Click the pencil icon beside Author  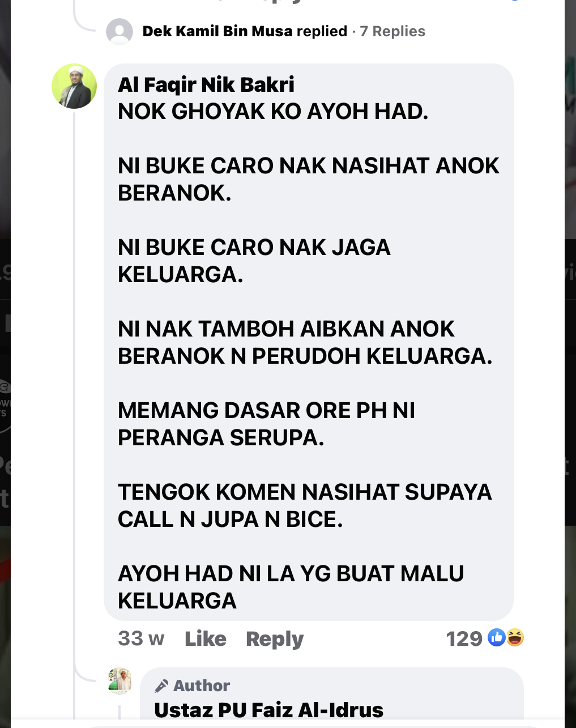161,686
